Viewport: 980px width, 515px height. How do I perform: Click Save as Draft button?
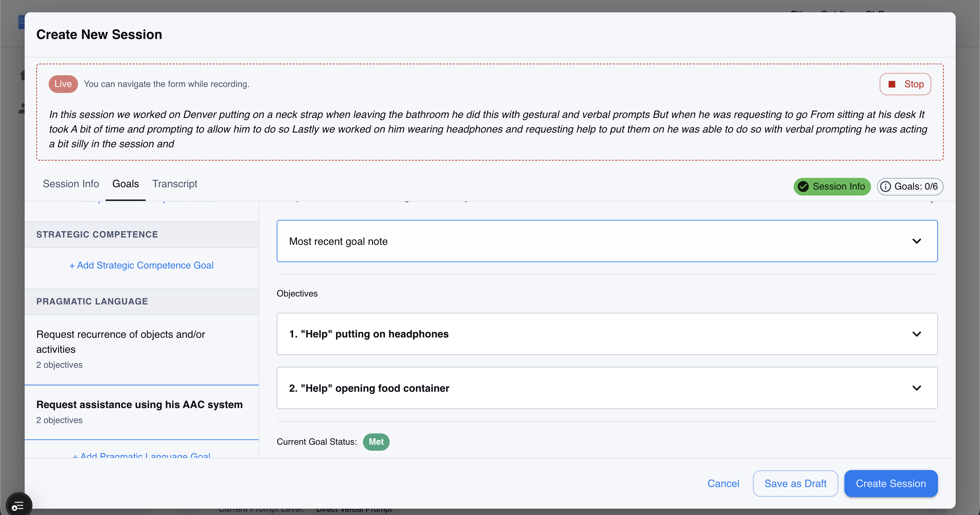coord(795,483)
